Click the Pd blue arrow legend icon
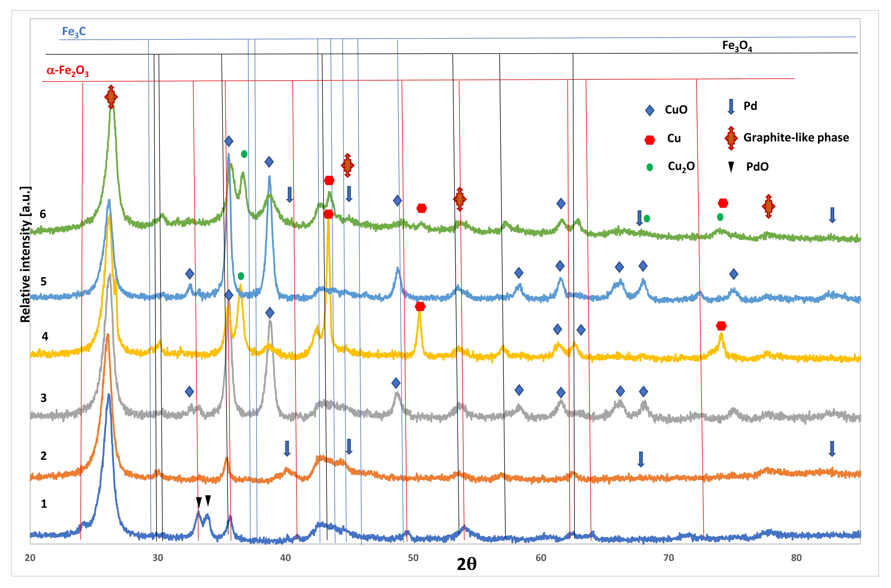Screen dimensions: 891x588 tap(731, 107)
